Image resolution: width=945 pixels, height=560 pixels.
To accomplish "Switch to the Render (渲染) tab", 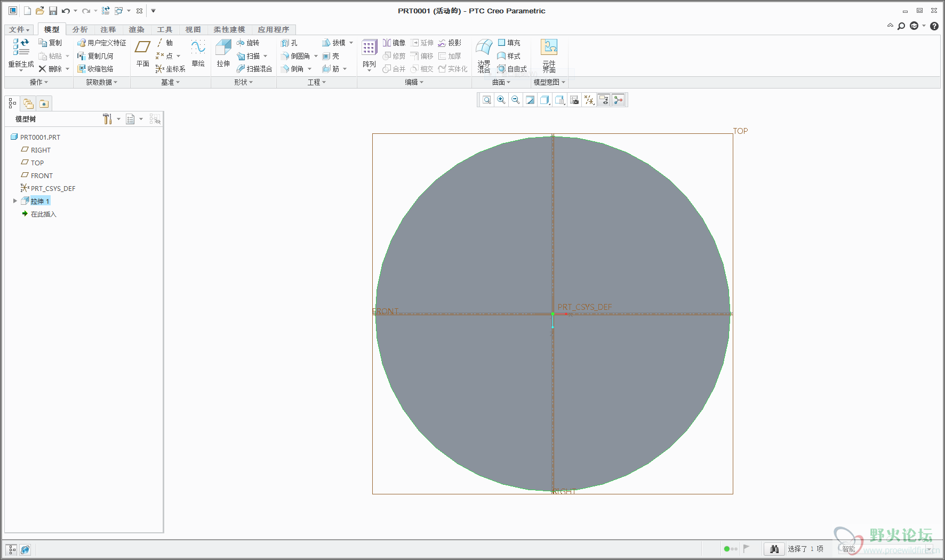I will (137, 29).
